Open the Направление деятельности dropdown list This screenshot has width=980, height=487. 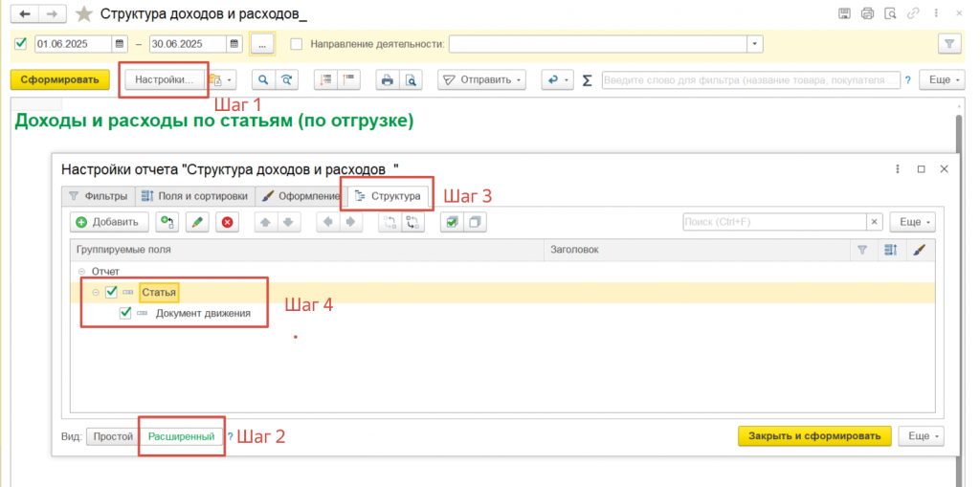coord(756,44)
